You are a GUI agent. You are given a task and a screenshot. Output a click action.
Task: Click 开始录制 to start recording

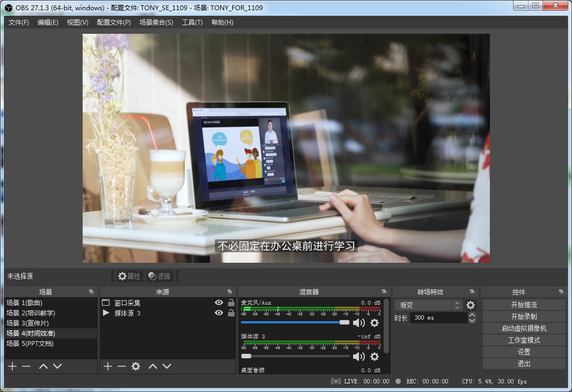pos(524,316)
